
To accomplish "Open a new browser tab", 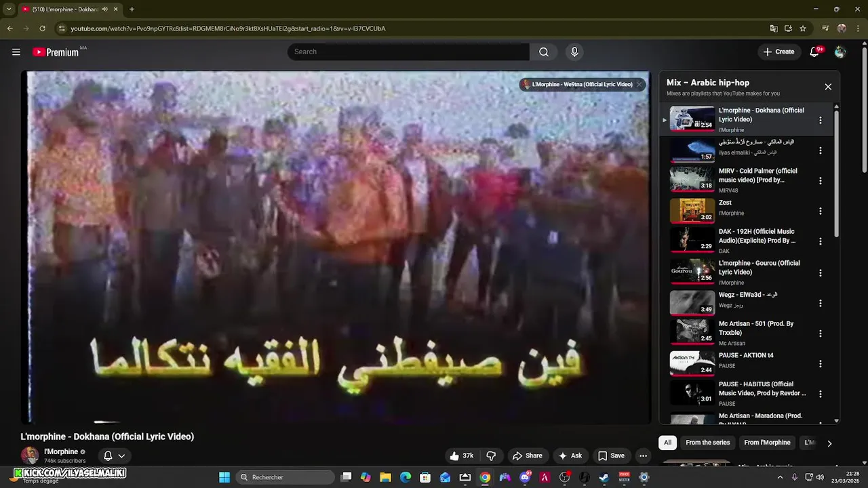I will 132,9.
